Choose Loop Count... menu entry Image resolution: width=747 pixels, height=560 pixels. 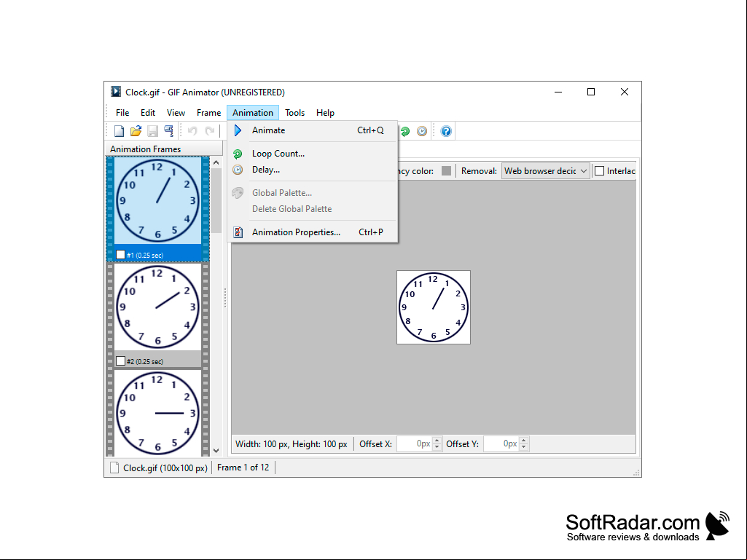coord(313,154)
